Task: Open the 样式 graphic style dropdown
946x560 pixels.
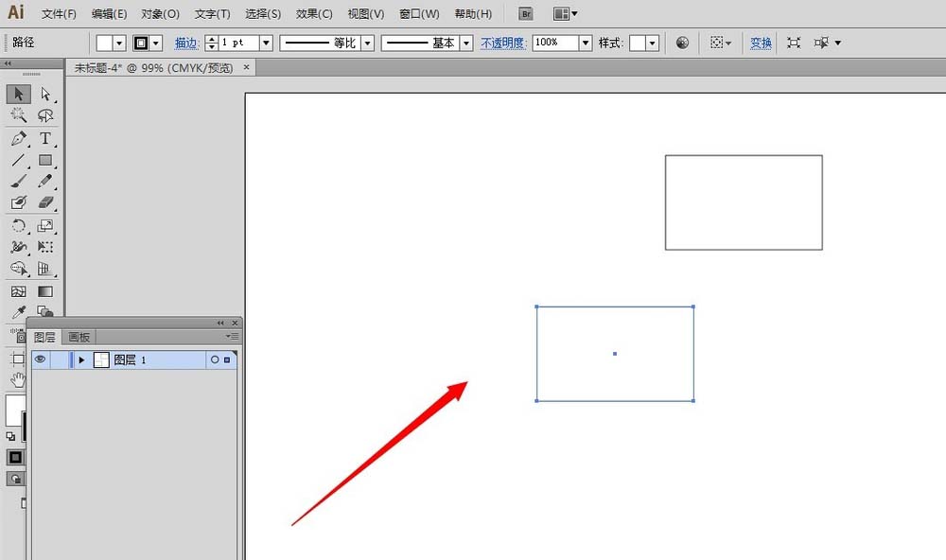Action: [652, 43]
